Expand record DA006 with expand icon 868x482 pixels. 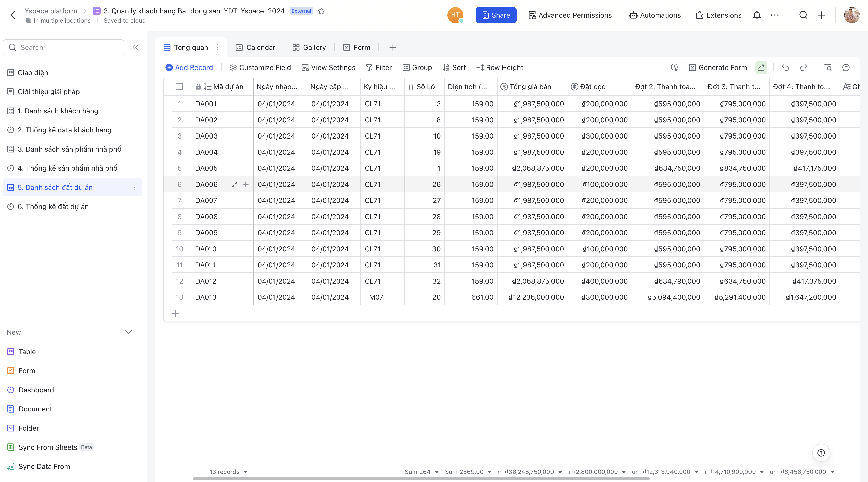[x=234, y=184]
